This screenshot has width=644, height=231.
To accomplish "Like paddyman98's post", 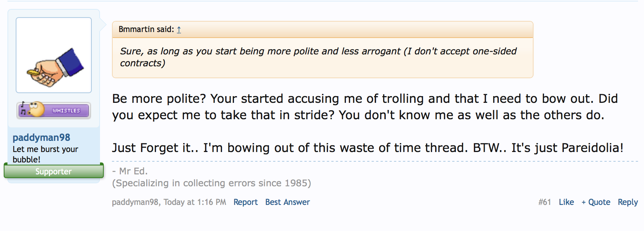I will 566,202.
